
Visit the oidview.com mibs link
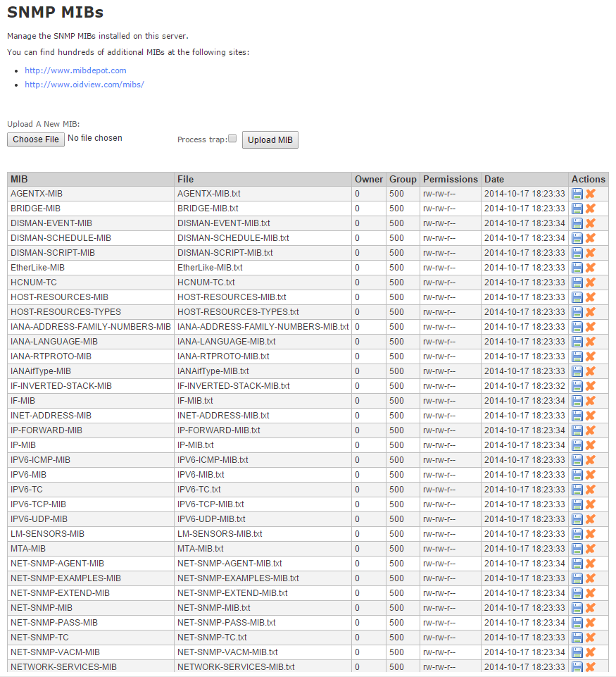click(84, 85)
